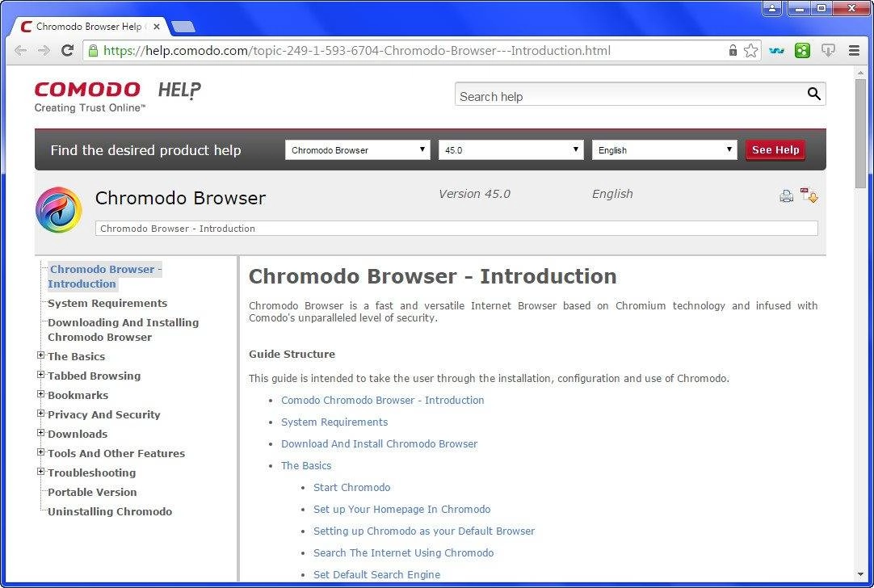
Task: Open Comodo Chromodo Browser - Introduction link
Action: tap(382, 400)
